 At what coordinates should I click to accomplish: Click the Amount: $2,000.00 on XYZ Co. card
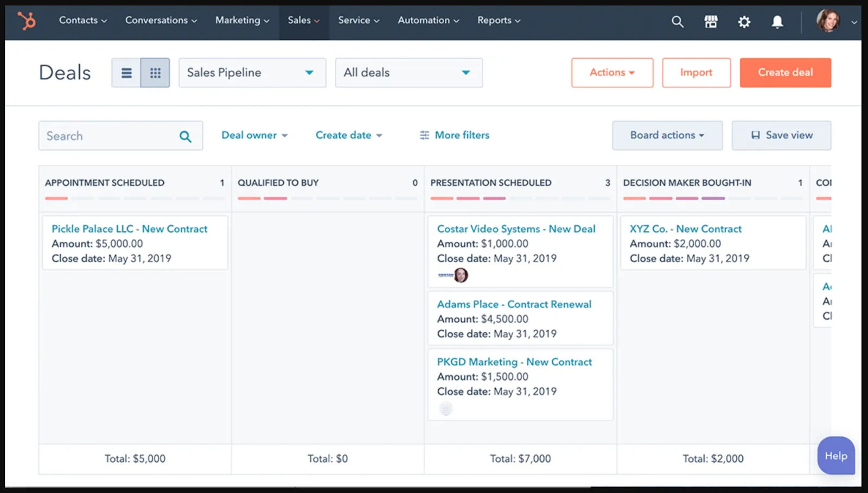point(675,244)
